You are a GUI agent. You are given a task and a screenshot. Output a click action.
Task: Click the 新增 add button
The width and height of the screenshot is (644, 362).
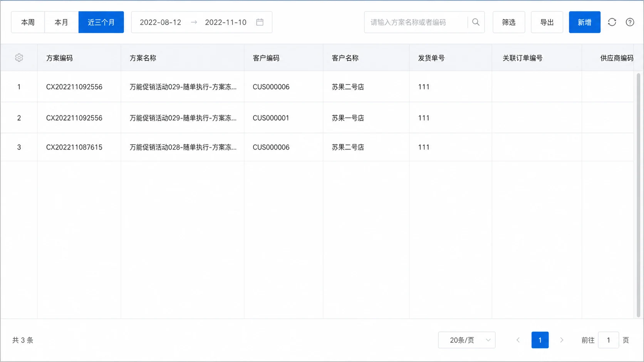pos(585,22)
